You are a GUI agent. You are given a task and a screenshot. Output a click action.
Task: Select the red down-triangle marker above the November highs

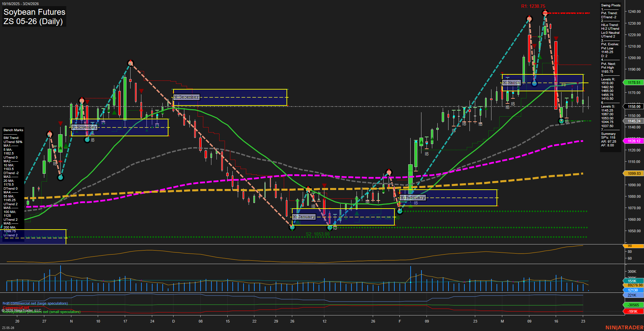tap(87, 101)
